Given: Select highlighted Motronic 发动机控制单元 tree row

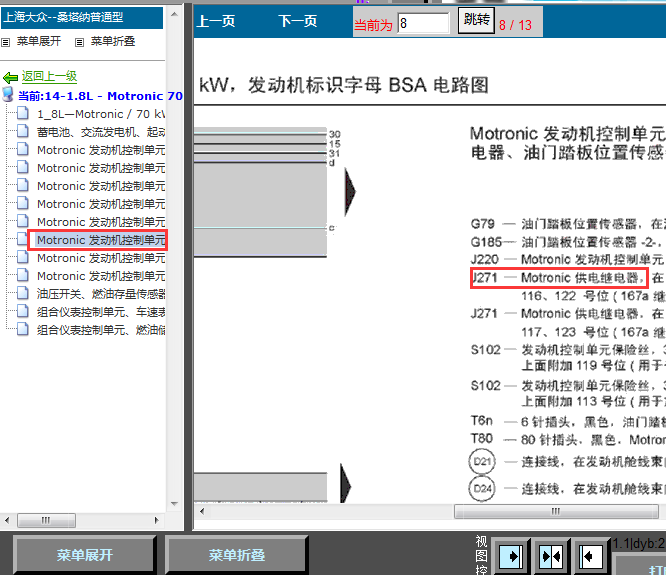Looking at the screenshot, I should 98,240.
